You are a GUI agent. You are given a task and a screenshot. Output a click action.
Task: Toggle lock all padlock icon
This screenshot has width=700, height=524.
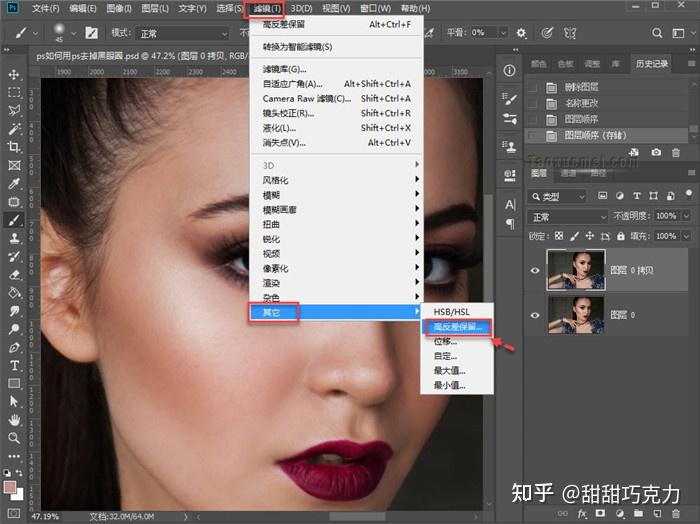(621, 236)
